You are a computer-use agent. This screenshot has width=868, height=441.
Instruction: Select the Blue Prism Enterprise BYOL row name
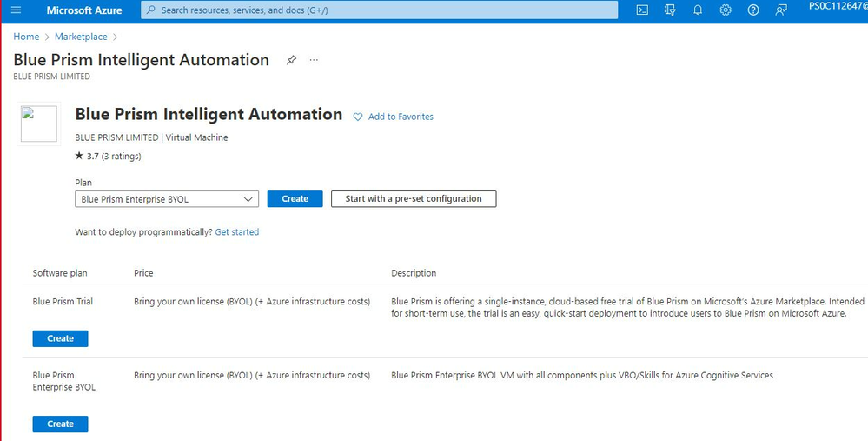pos(63,381)
